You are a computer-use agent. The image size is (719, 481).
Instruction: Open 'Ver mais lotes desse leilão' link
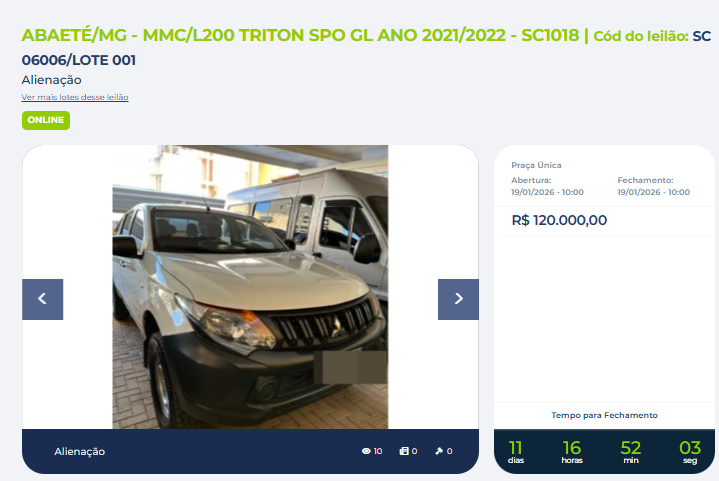[x=75, y=97]
